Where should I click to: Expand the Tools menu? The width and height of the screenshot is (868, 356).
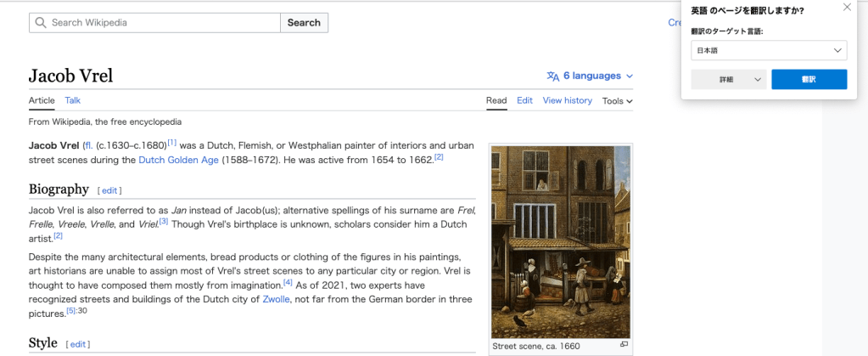pyautogui.click(x=617, y=100)
